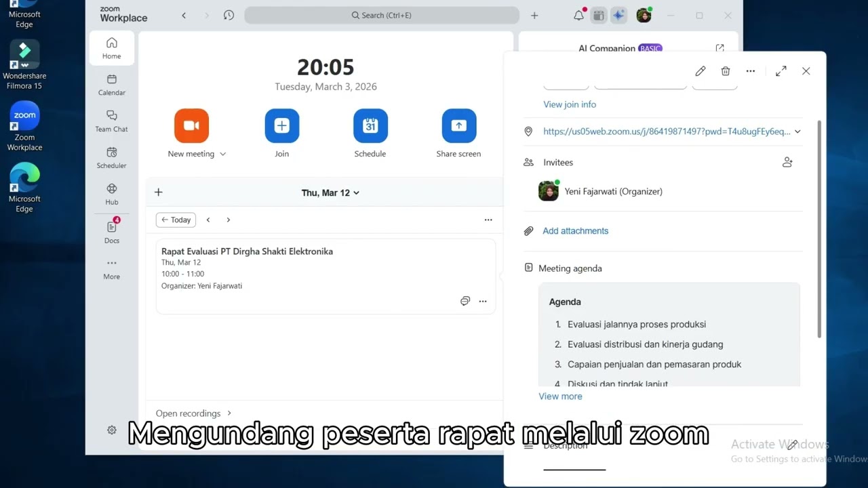Edit the Description with its pencil icon
868x488 pixels.
tap(792, 445)
